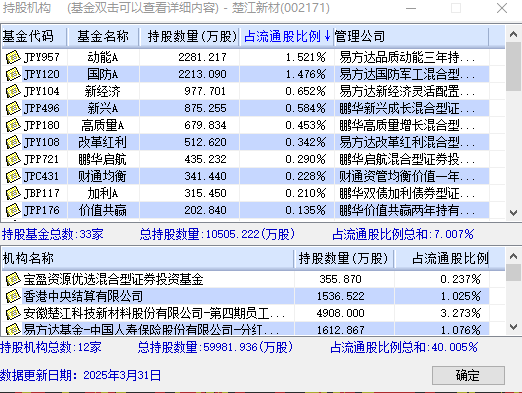522x393 pixels.
Task: Click the fund list vertical scrollbar thumb
Action: pos(513,66)
